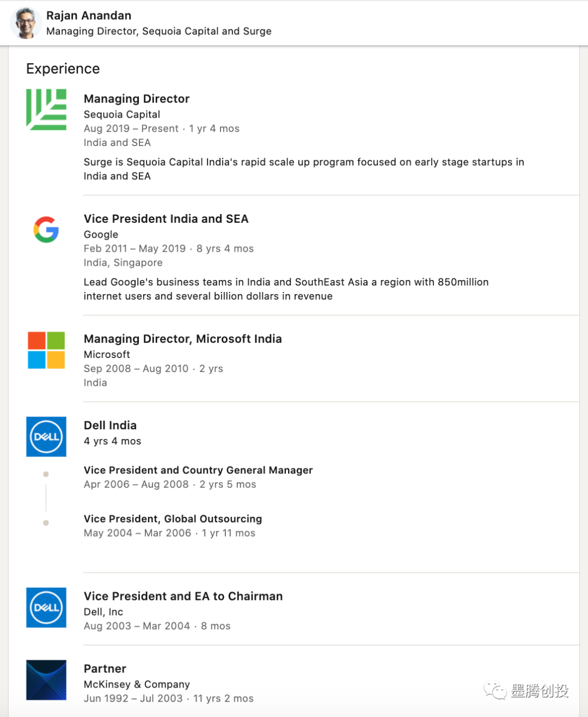Open Managing Director, Microsoft India title

[x=182, y=338]
